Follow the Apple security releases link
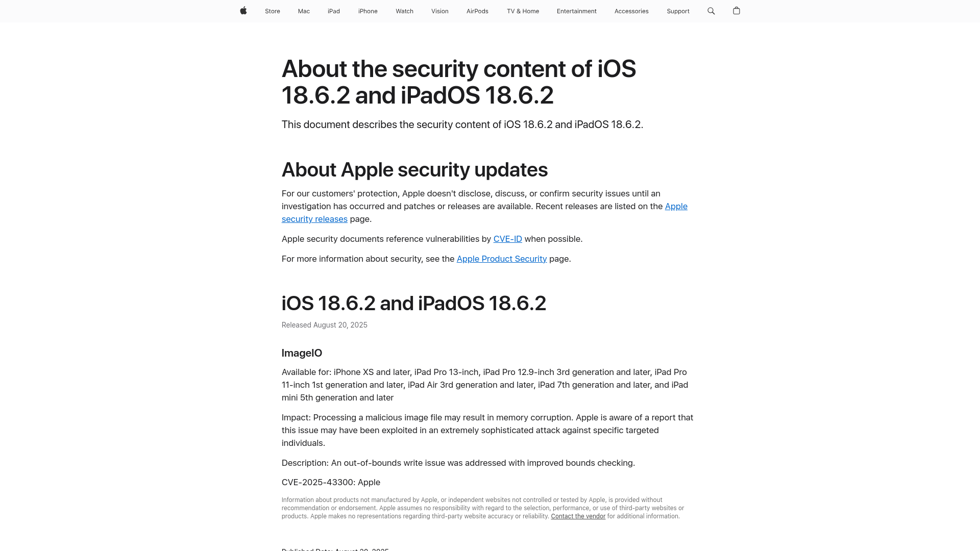 click(314, 219)
